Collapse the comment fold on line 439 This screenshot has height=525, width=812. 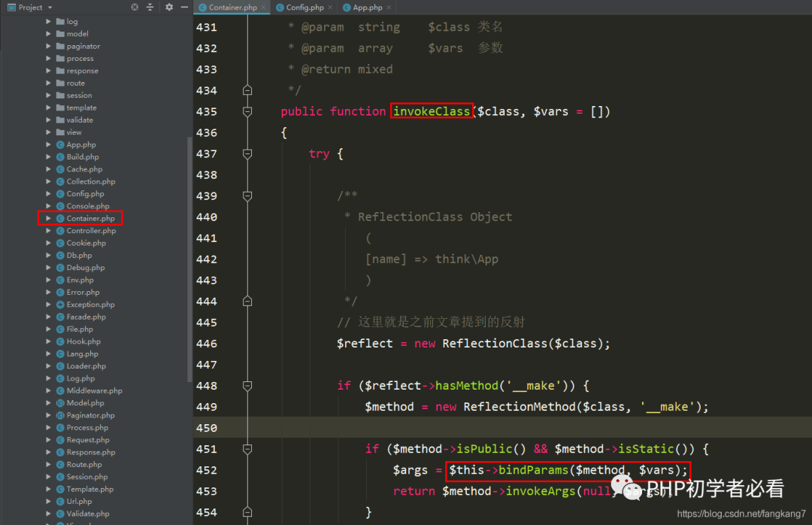pos(247,196)
